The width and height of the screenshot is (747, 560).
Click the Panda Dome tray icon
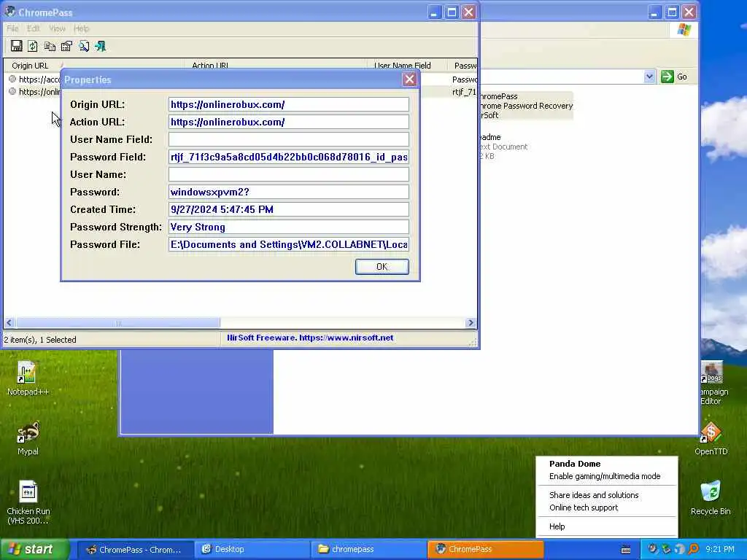pos(680,549)
